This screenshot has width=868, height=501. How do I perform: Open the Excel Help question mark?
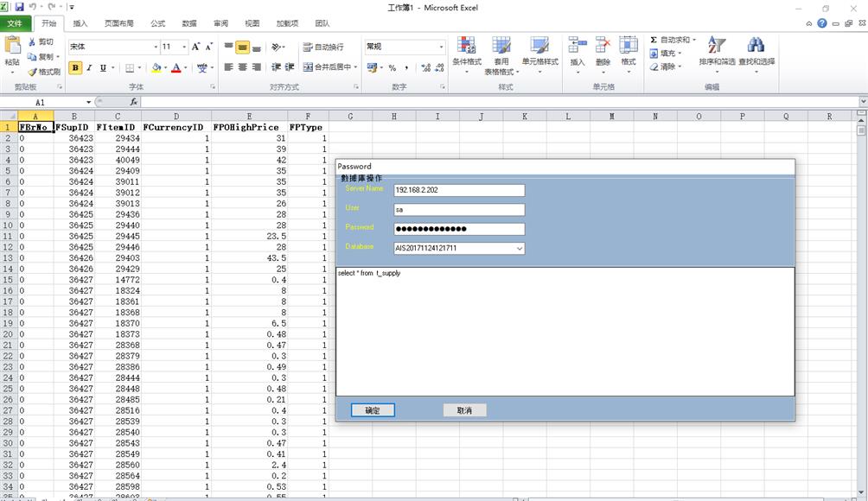click(822, 23)
